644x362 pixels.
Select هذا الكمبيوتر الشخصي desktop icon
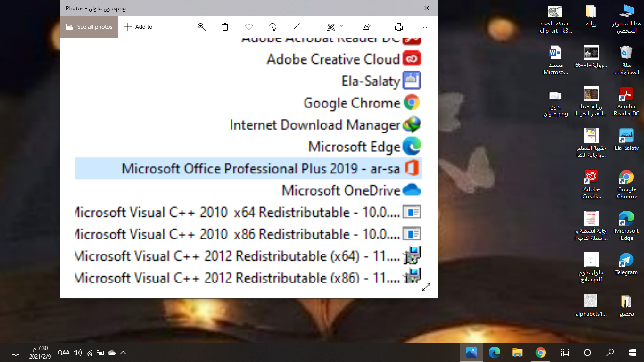(x=627, y=19)
